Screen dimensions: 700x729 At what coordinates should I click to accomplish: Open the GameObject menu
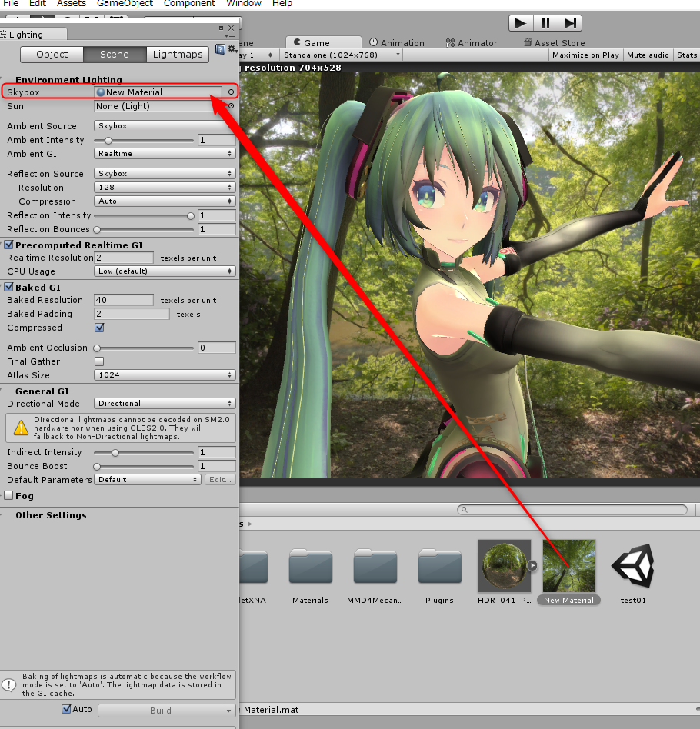(125, 4)
